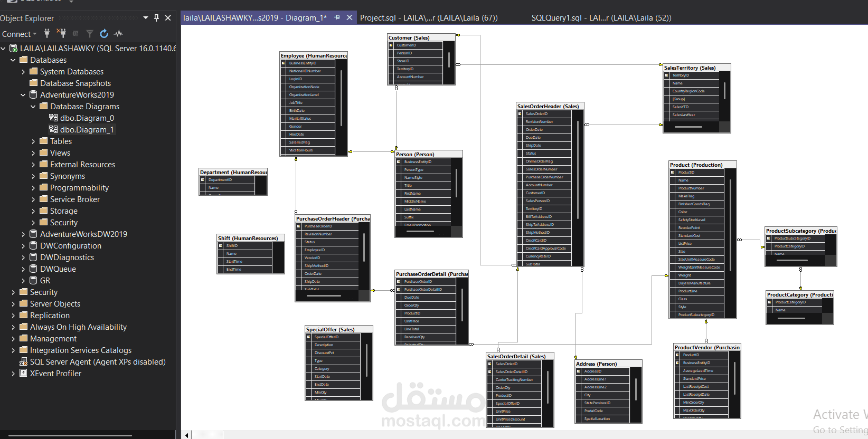Pin the Object Explorer panel
This screenshot has height=439, width=868.
[156, 18]
